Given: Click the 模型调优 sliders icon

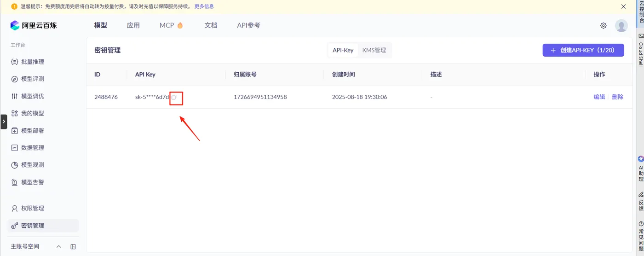Looking at the screenshot, I should [15, 96].
